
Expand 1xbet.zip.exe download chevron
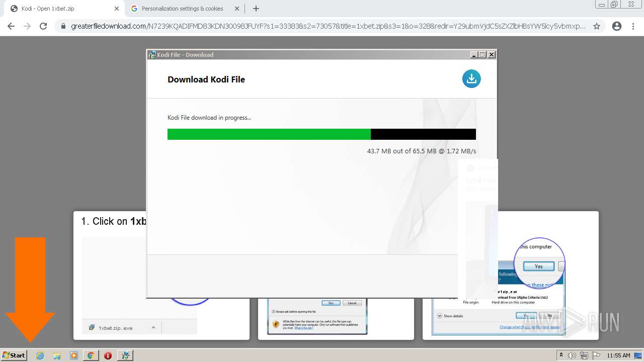(153, 327)
